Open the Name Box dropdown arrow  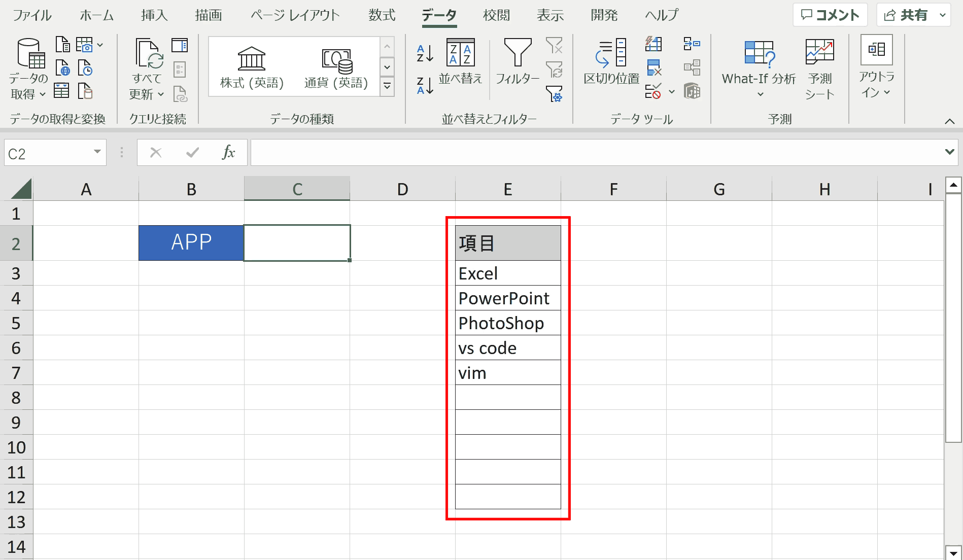pyautogui.click(x=97, y=152)
